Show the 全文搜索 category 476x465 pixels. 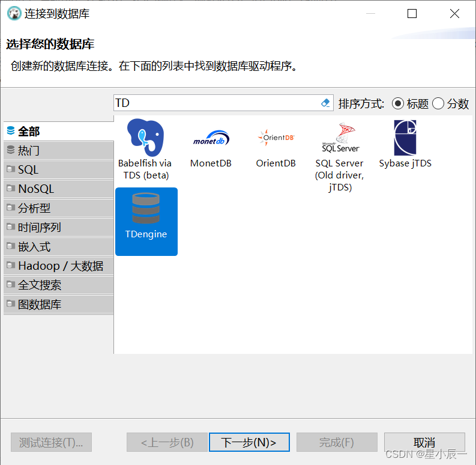point(59,285)
